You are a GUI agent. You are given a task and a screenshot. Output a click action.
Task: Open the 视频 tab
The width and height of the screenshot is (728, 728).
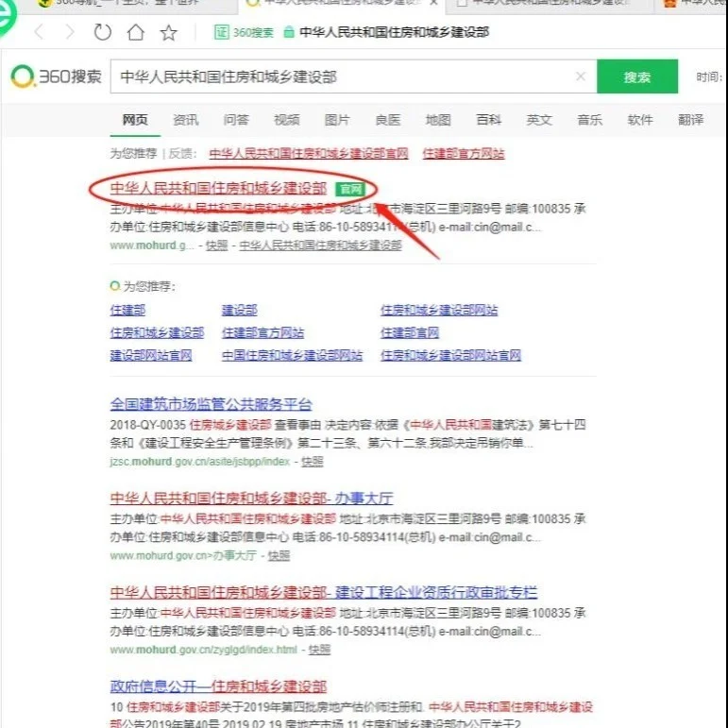point(287,120)
